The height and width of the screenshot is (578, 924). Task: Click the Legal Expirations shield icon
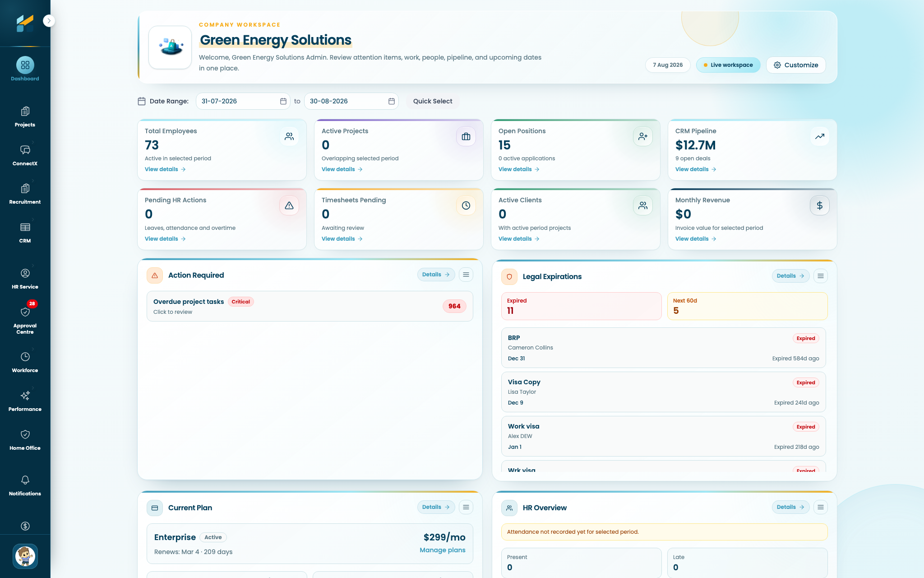[x=509, y=276]
